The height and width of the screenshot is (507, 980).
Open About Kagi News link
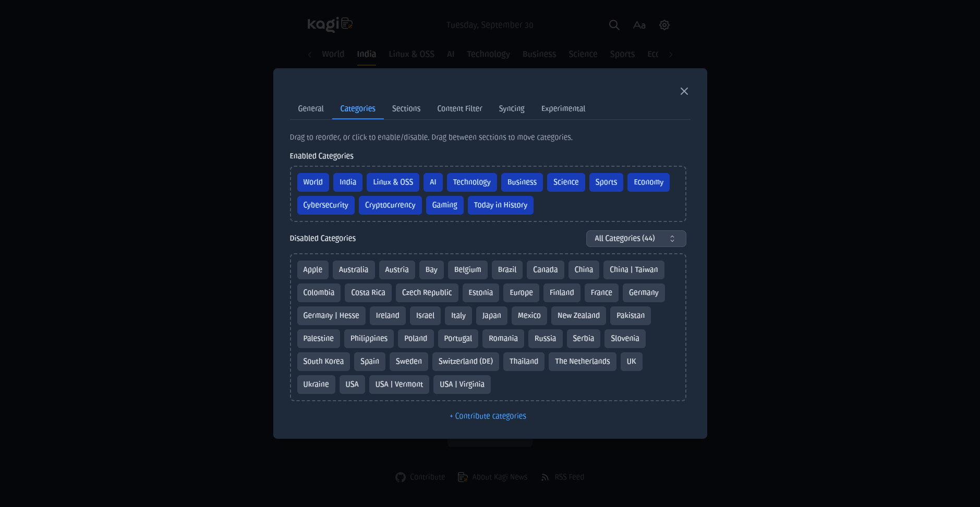click(493, 477)
